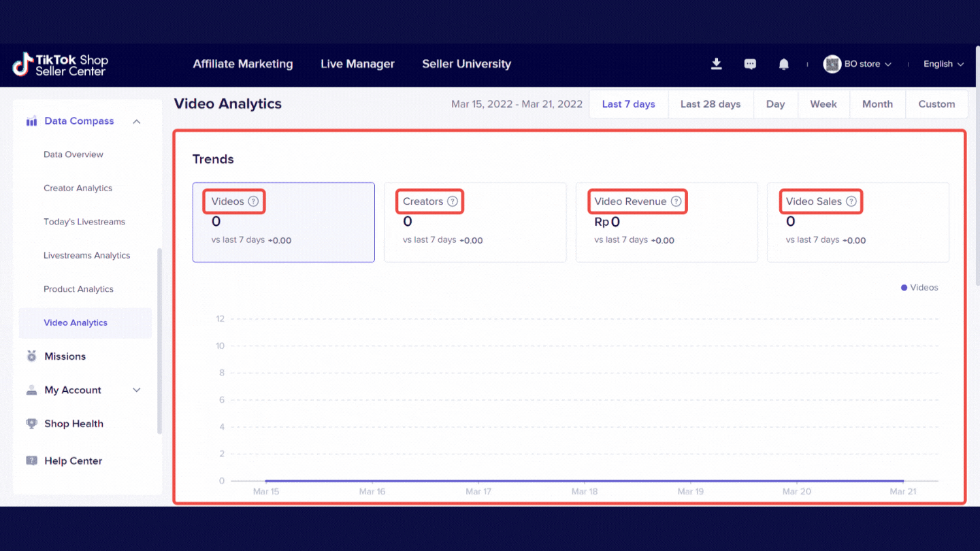The width and height of the screenshot is (980, 551).
Task: Open the BO store account dropdown
Action: (x=860, y=64)
